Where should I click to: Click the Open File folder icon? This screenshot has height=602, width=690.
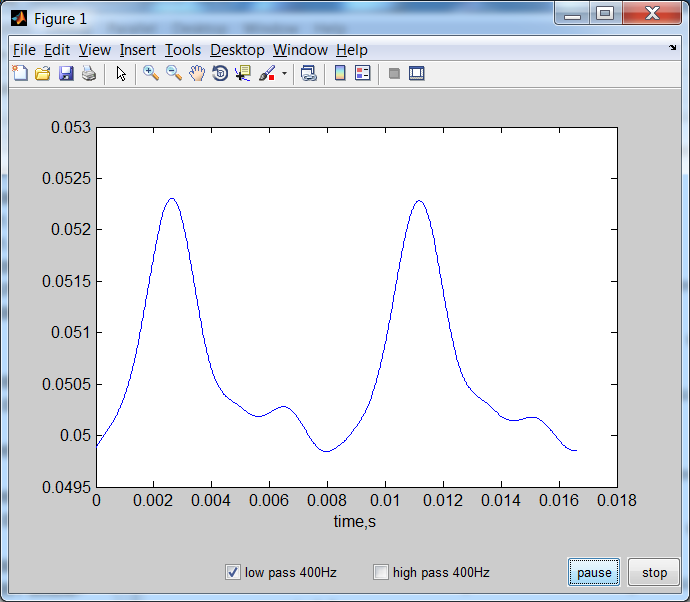tap(43, 73)
